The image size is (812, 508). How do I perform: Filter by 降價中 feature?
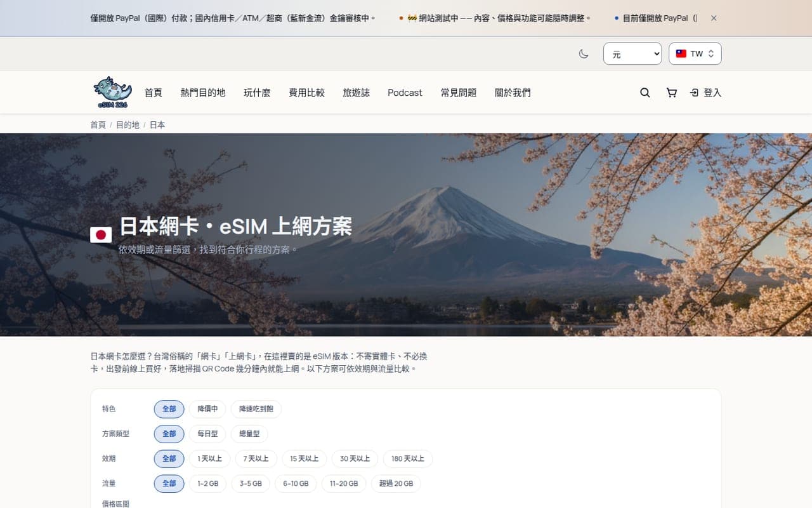[207, 409]
